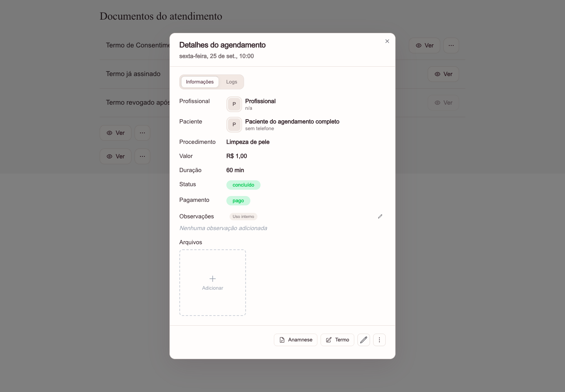Click the Limpeza de pele procedure text

[x=248, y=142]
